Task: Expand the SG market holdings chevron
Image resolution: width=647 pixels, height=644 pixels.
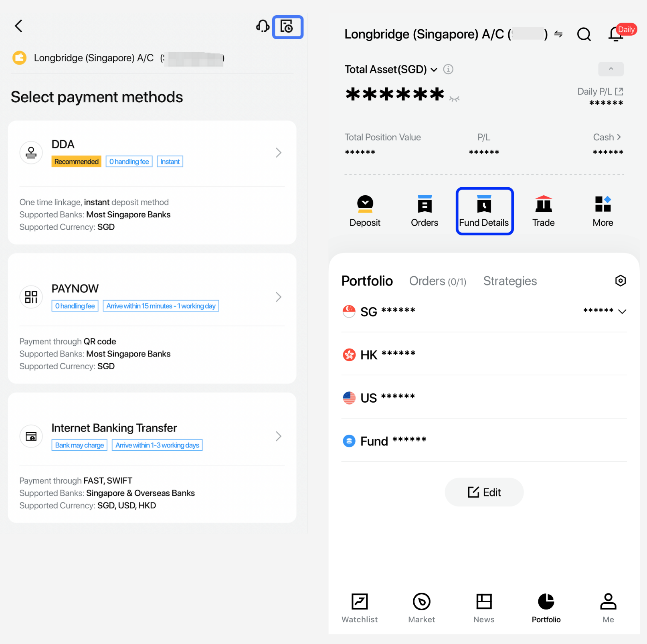Action: point(622,312)
